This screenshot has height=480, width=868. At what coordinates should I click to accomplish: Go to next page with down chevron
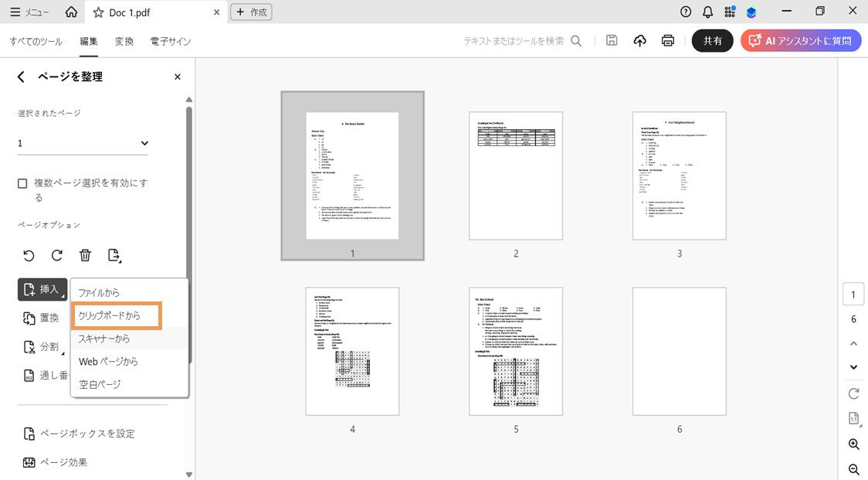click(853, 367)
